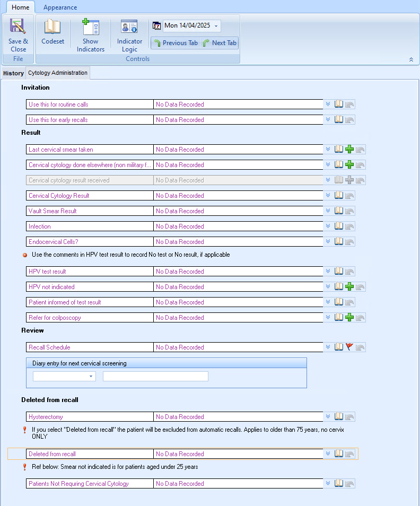Expand chevron for Use this for routine calls
The width and height of the screenshot is (420, 506).
(x=328, y=104)
